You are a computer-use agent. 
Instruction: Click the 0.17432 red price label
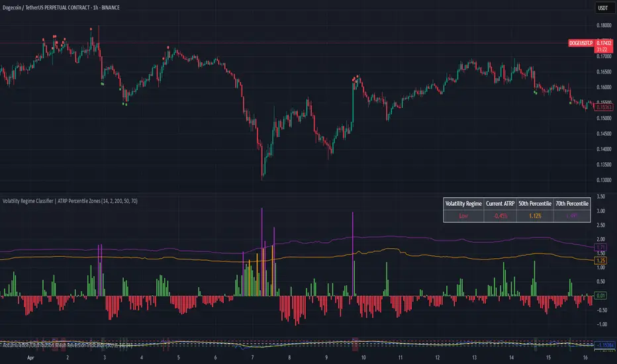pyautogui.click(x=604, y=43)
